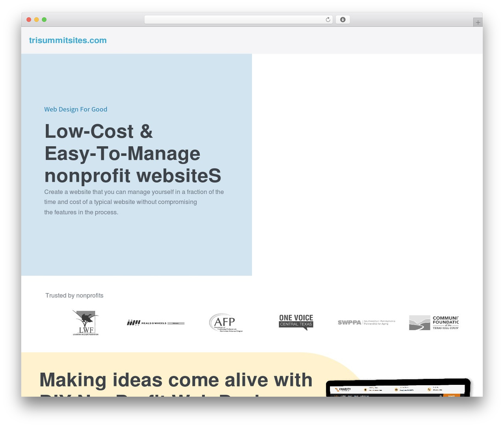This screenshot has height=427, width=504.
Task: Minimize the window using the yellow button
Action: pos(37,20)
